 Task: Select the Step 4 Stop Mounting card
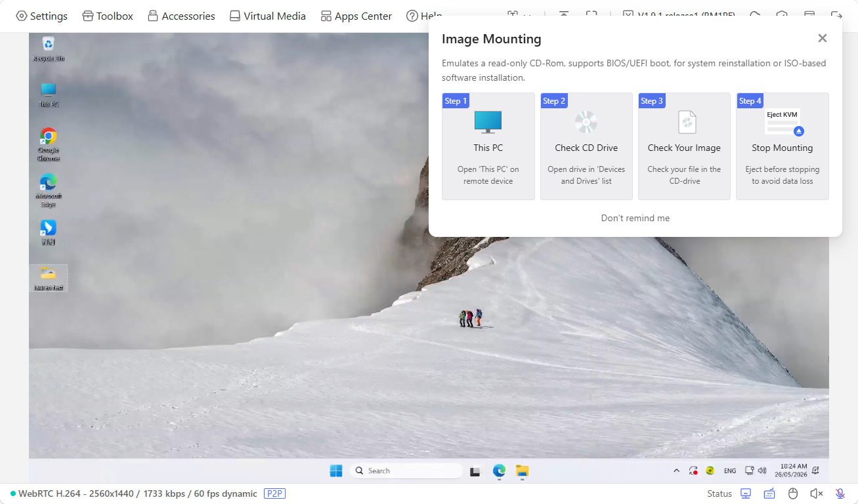click(x=783, y=146)
